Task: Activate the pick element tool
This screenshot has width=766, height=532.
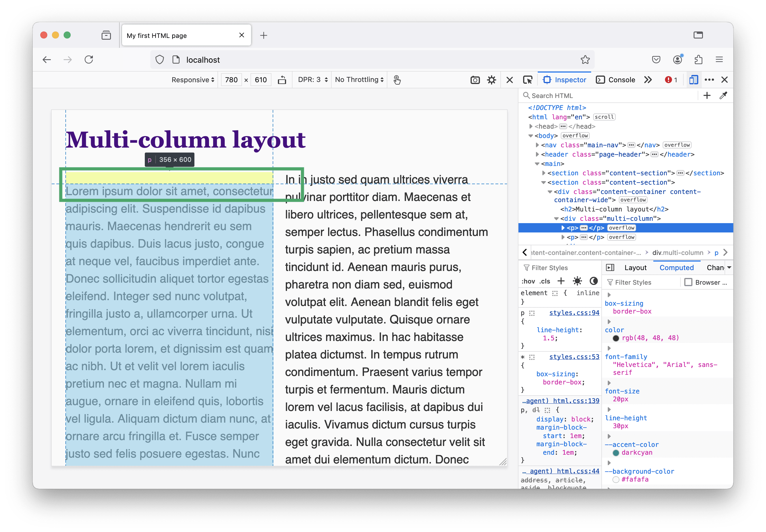Action: 528,80
